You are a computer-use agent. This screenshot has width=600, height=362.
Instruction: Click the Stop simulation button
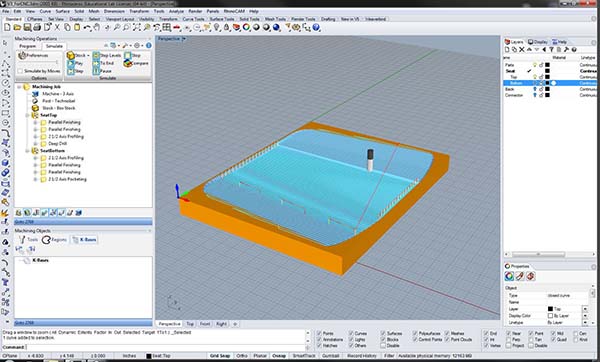132,55
